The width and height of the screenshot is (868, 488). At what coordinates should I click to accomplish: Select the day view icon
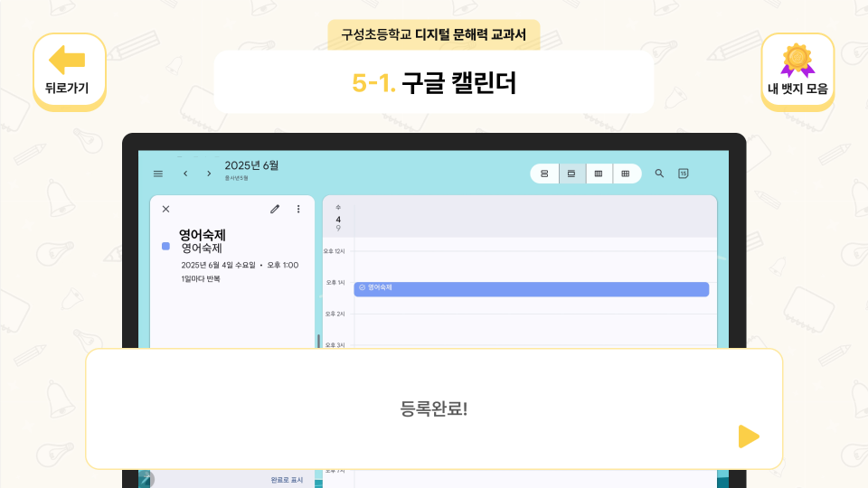tap(571, 174)
